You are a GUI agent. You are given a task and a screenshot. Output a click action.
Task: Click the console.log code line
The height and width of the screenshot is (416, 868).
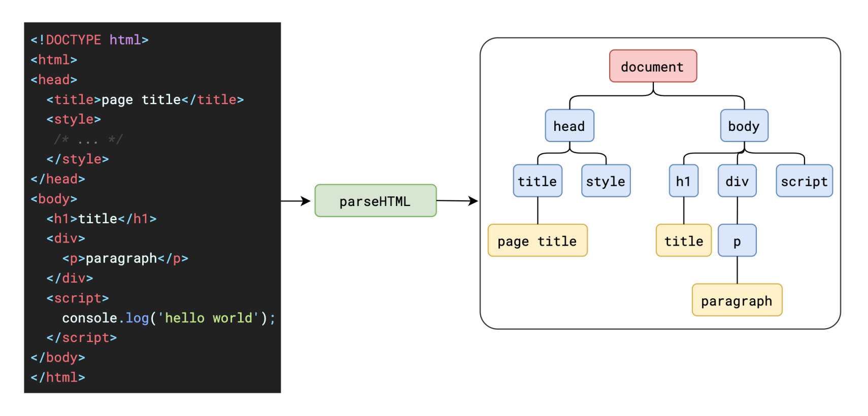[x=169, y=318]
